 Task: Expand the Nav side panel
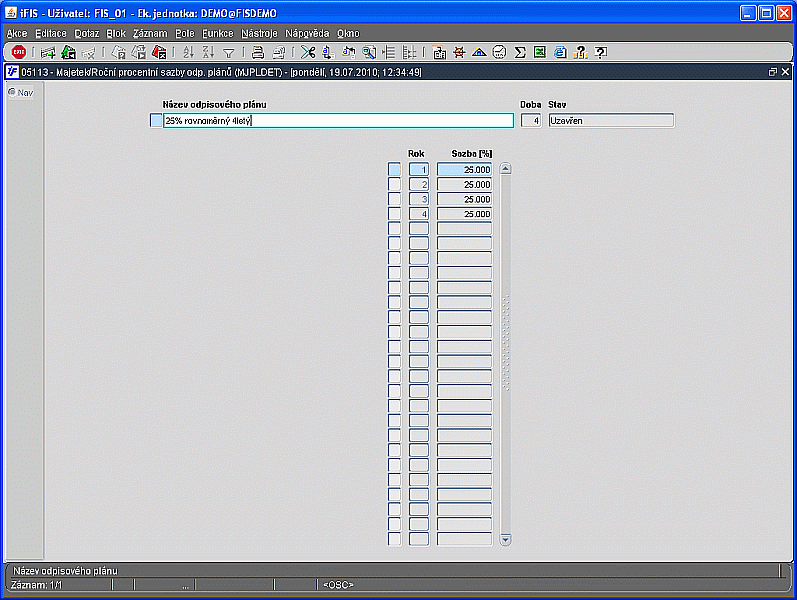coord(20,92)
